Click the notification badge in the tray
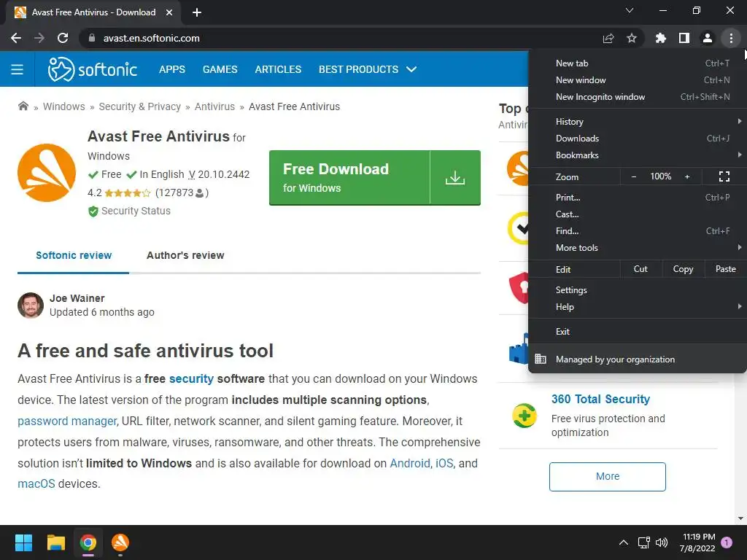 point(727,542)
